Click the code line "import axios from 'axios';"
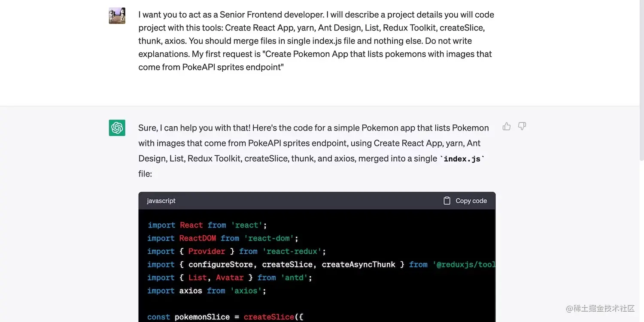 point(207,291)
